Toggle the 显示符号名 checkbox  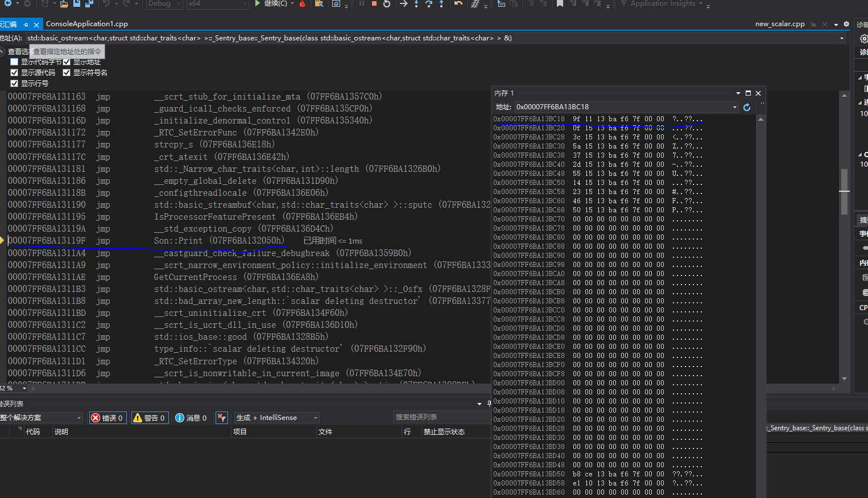click(67, 73)
